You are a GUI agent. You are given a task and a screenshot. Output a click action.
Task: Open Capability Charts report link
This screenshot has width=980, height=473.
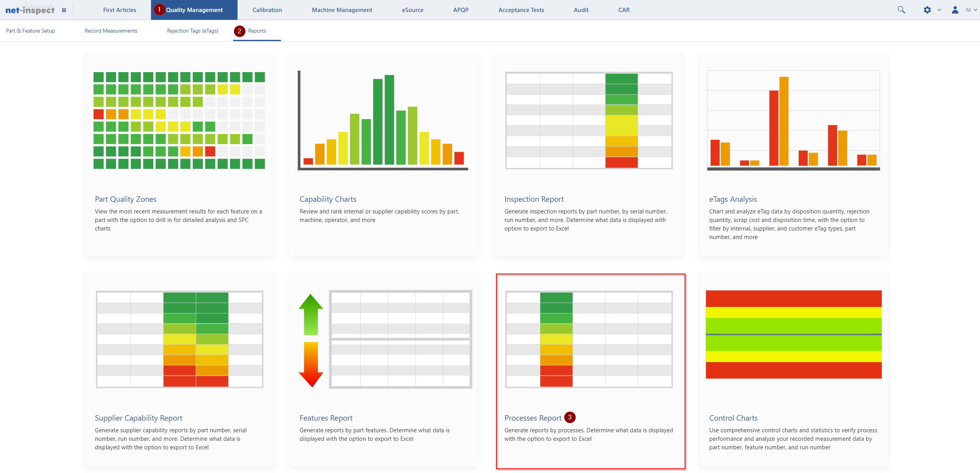328,199
